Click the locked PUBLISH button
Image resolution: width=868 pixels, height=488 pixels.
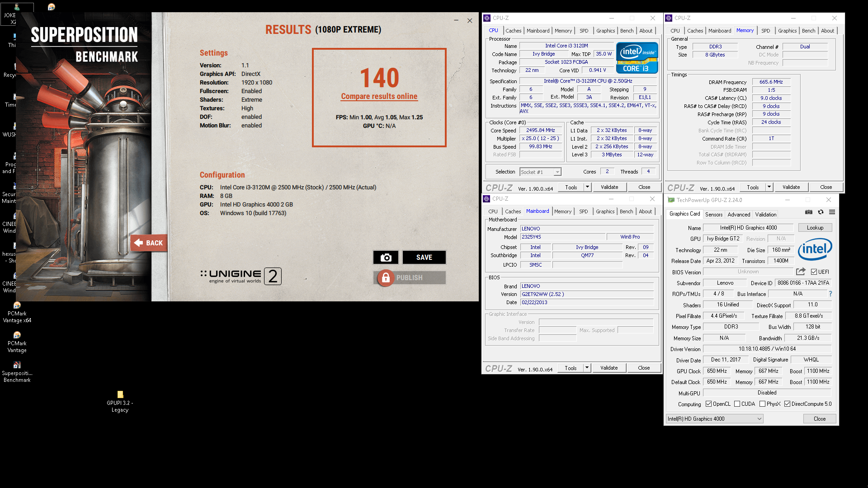click(410, 277)
